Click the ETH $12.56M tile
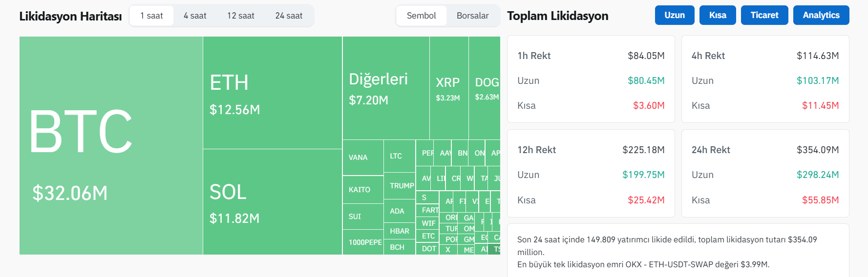The height and width of the screenshot is (277, 868). (x=272, y=93)
